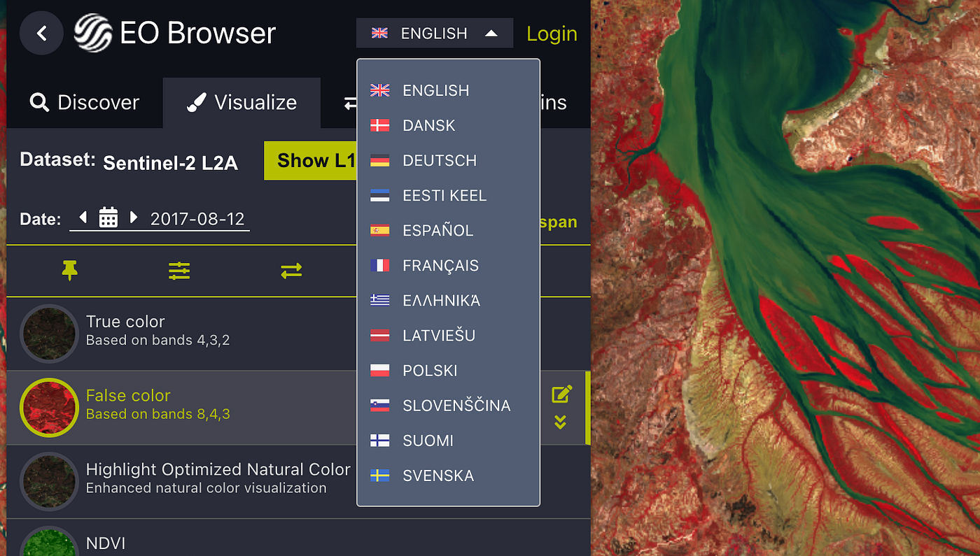Switch to the Visualize tab
The height and width of the screenshot is (556, 980).
tap(242, 103)
